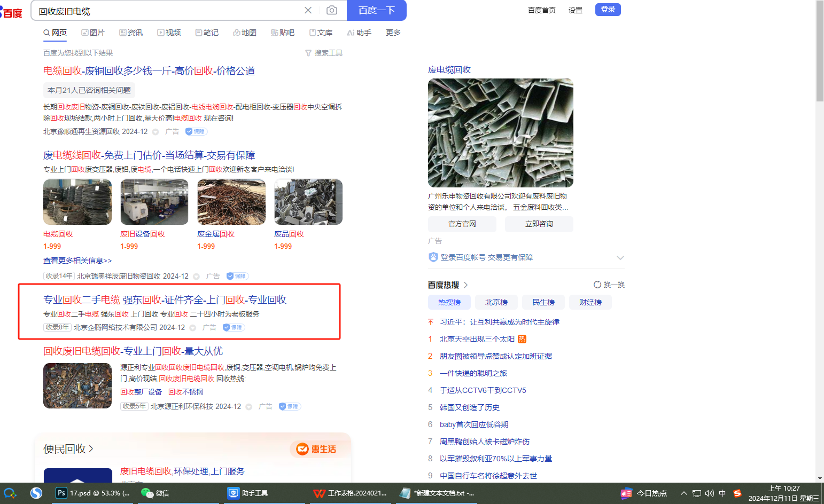This screenshot has height=504, width=824.
Task: Open 今日热点 in the taskbar
Action: (643, 493)
